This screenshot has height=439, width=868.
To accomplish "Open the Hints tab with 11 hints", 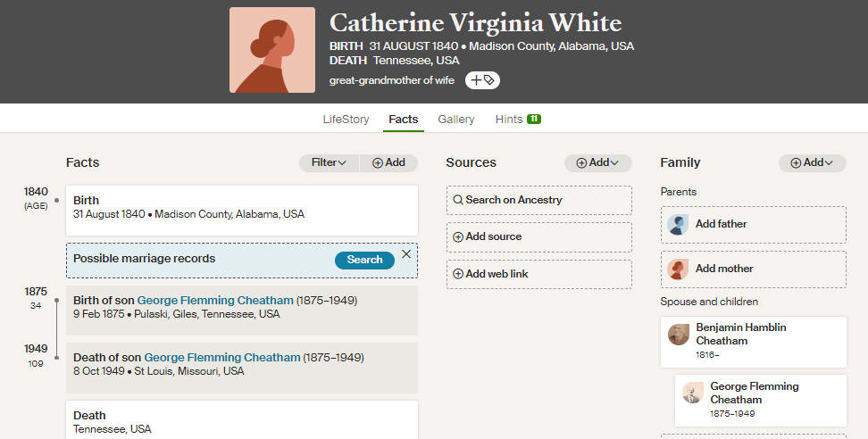I will 518,119.
